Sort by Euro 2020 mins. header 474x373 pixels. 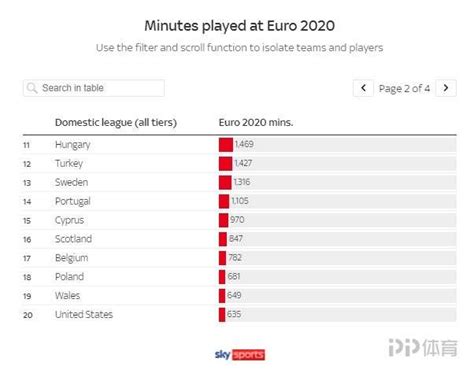point(256,123)
